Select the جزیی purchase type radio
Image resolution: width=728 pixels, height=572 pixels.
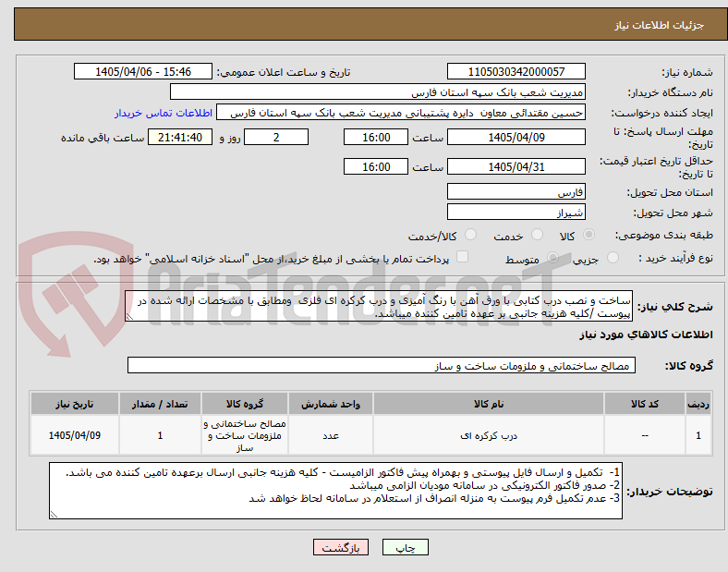[613, 258]
